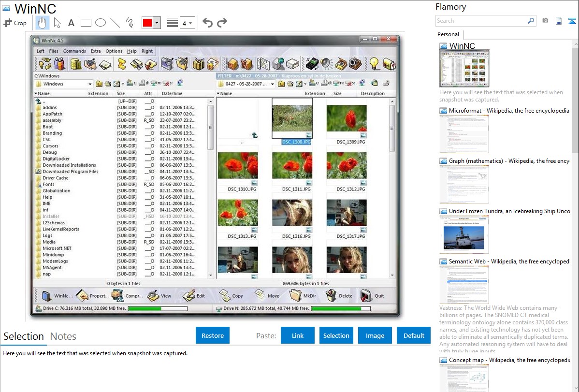Screen dimensions: 579x392
Task: Select the DSC_1308.JPG thumbnail
Action: click(x=292, y=118)
